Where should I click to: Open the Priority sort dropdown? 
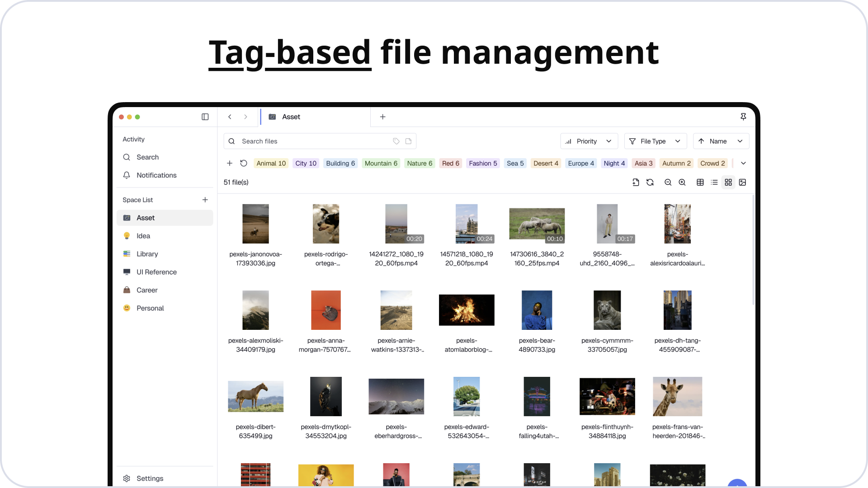tap(589, 141)
